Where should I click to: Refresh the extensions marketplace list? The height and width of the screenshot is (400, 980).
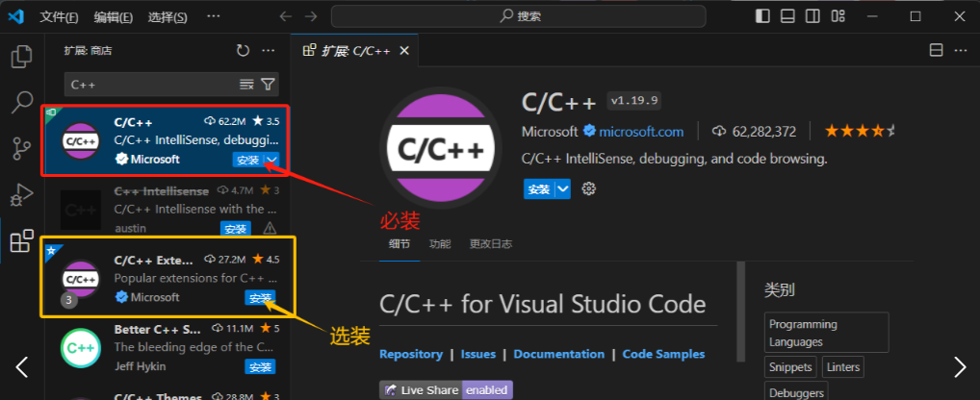[x=244, y=51]
